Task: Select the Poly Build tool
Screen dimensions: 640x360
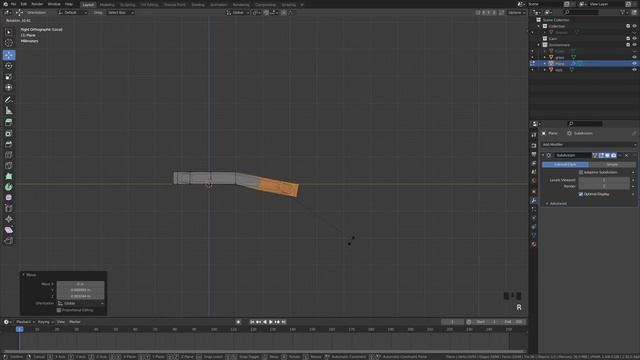Action: coord(9,176)
